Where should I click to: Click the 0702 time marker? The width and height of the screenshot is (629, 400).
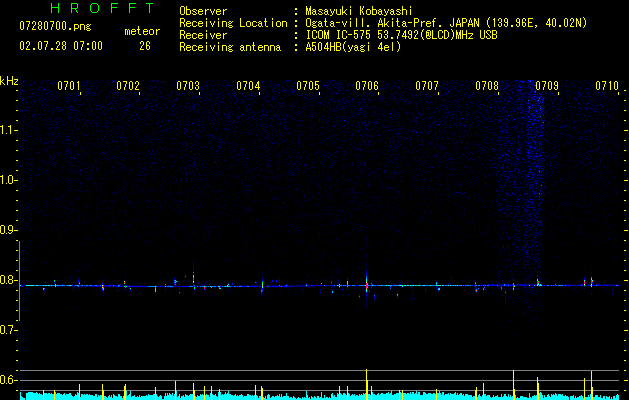pyautogui.click(x=128, y=86)
